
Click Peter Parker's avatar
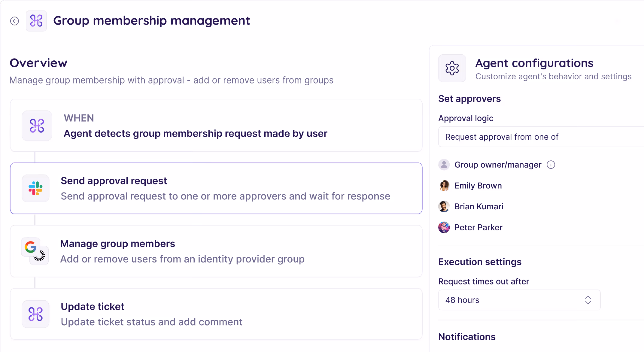tap(444, 227)
